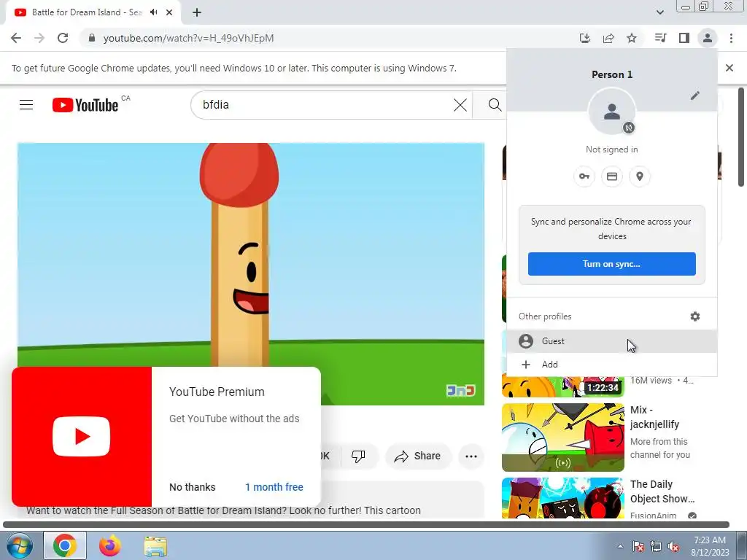Click the vertical page scrollbar

741,137
